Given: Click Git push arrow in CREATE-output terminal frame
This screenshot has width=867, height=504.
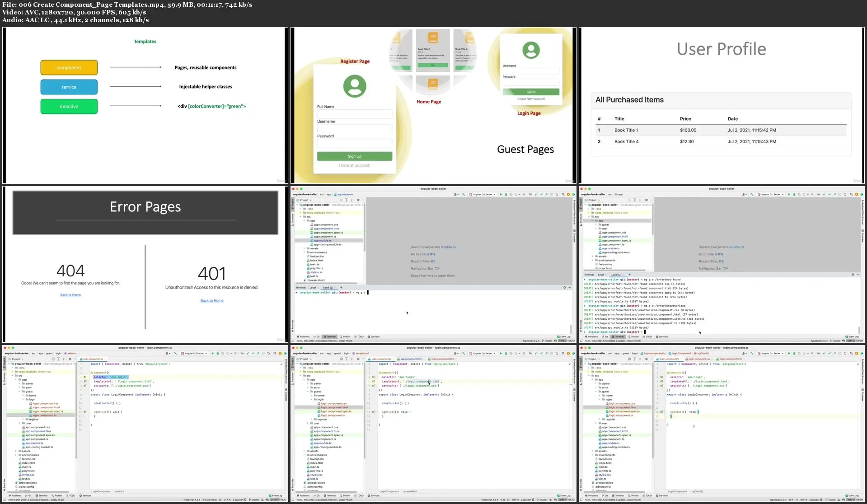Looking at the screenshot, I should click(834, 195).
